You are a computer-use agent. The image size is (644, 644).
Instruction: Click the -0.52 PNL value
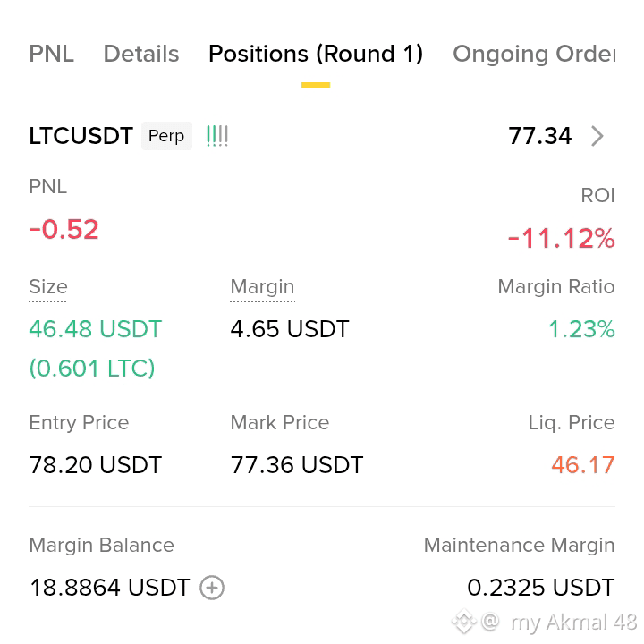(x=64, y=229)
